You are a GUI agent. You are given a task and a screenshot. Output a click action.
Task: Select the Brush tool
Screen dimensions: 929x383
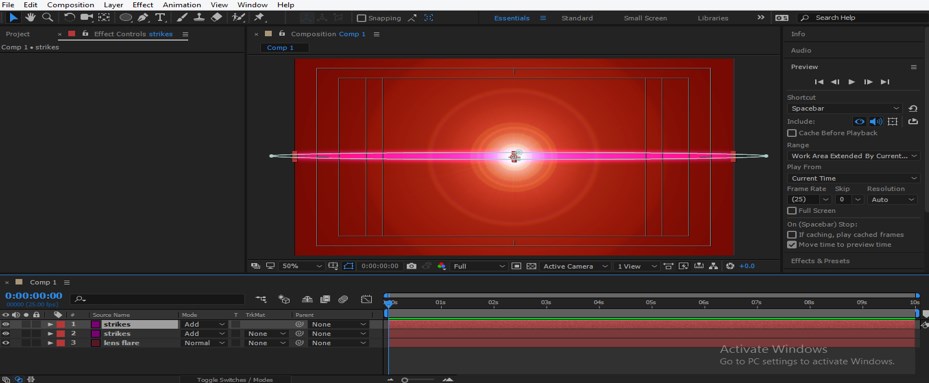pyautogui.click(x=182, y=18)
